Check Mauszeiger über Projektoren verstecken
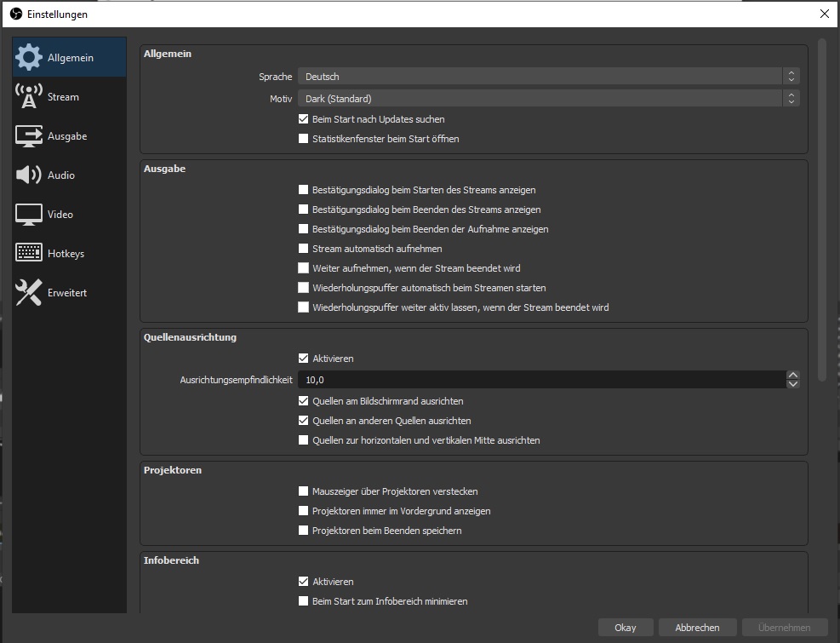The height and width of the screenshot is (643, 840). point(303,491)
